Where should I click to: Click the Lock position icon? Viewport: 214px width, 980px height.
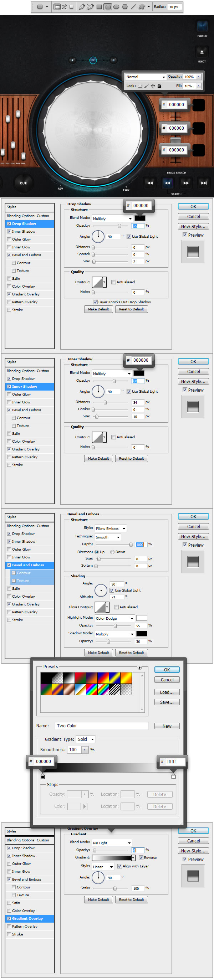pos(153,86)
